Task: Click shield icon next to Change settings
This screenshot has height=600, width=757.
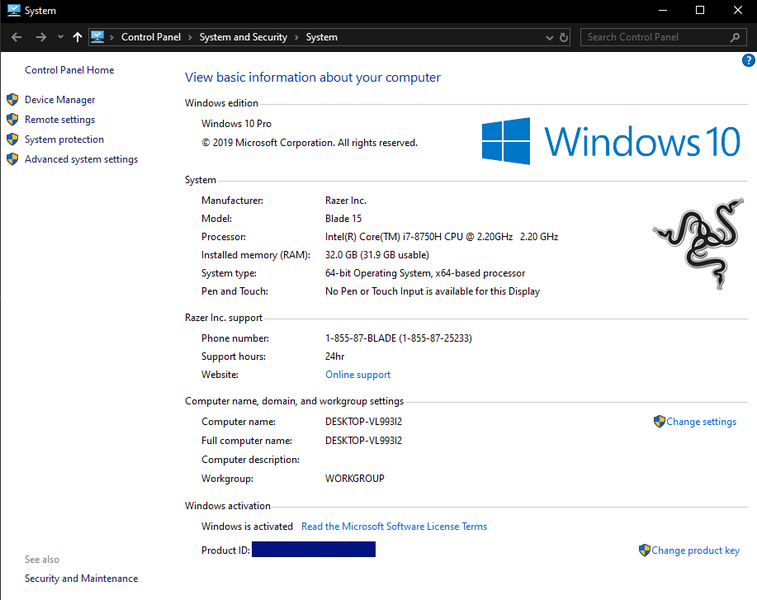Action: (659, 421)
